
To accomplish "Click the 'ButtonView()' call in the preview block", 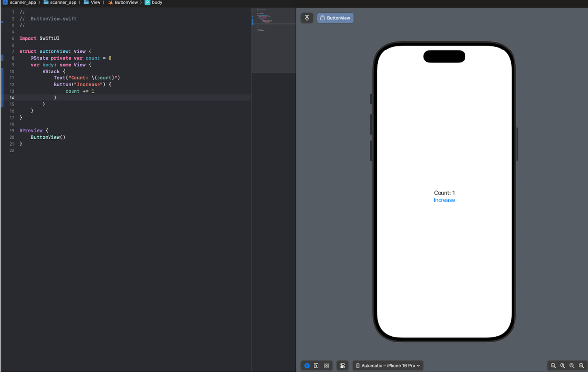I will pyautogui.click(x=48, y=137).
